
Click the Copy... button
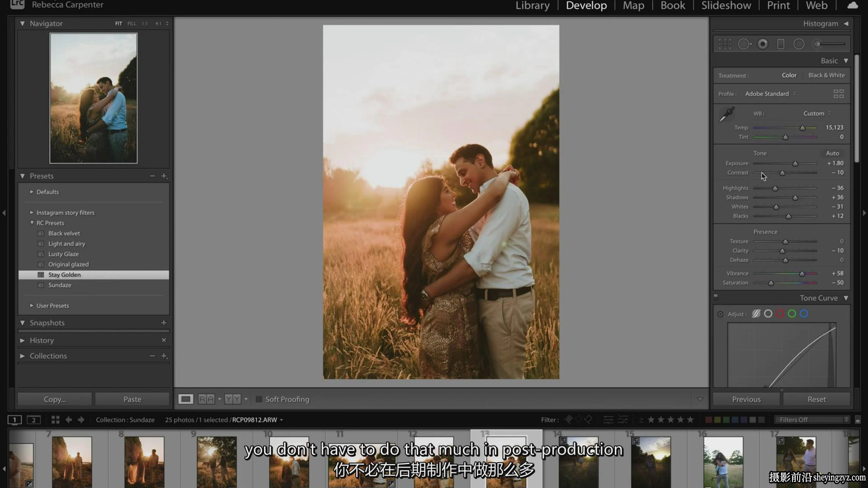click(55, 399)
